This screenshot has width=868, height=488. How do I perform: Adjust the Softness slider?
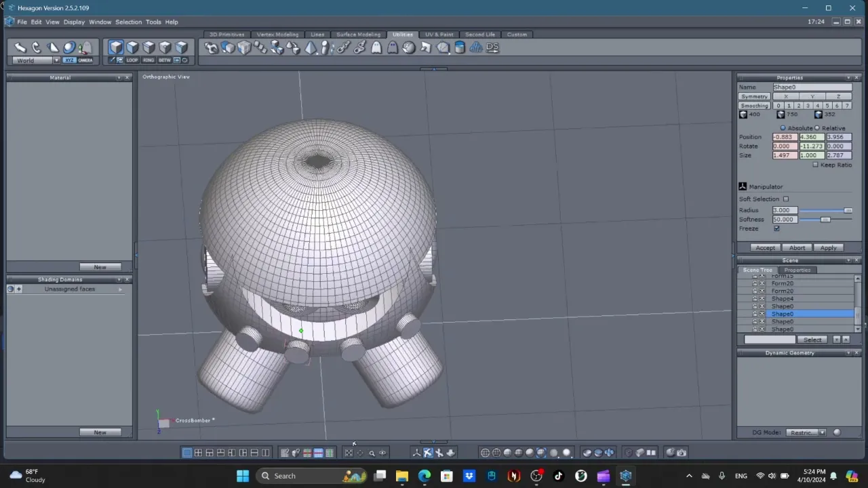[x=825, y=220]
